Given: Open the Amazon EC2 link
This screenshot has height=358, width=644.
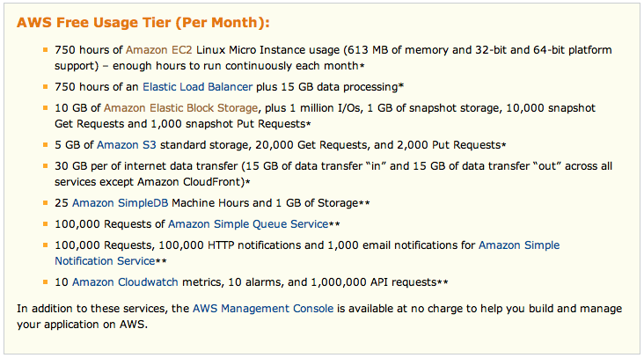Looking at the screenshot, I should 158,50.
